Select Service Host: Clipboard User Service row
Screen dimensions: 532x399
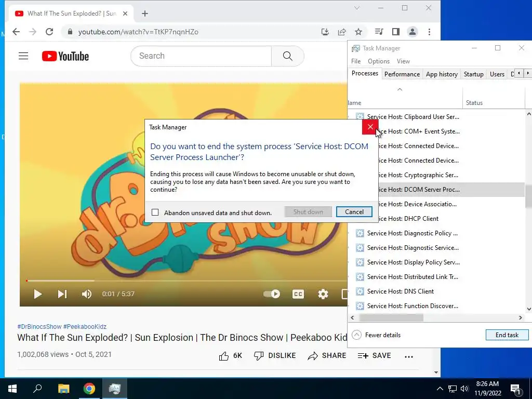pos(436,117)
